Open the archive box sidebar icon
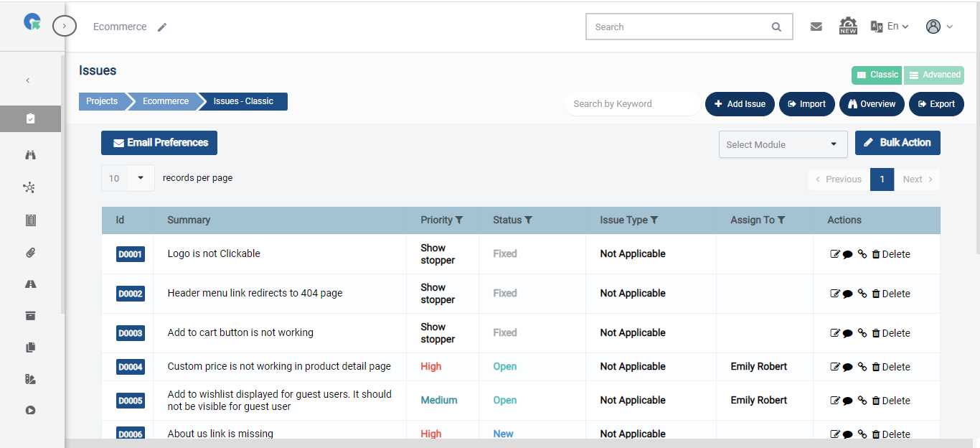 click(x=30, y=316)
